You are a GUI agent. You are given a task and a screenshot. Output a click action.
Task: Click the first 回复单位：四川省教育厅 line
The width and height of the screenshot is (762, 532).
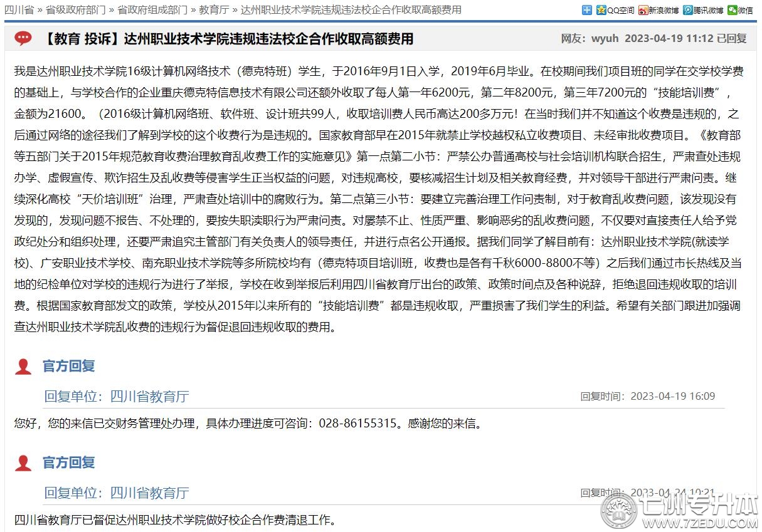tap(116, 397)
